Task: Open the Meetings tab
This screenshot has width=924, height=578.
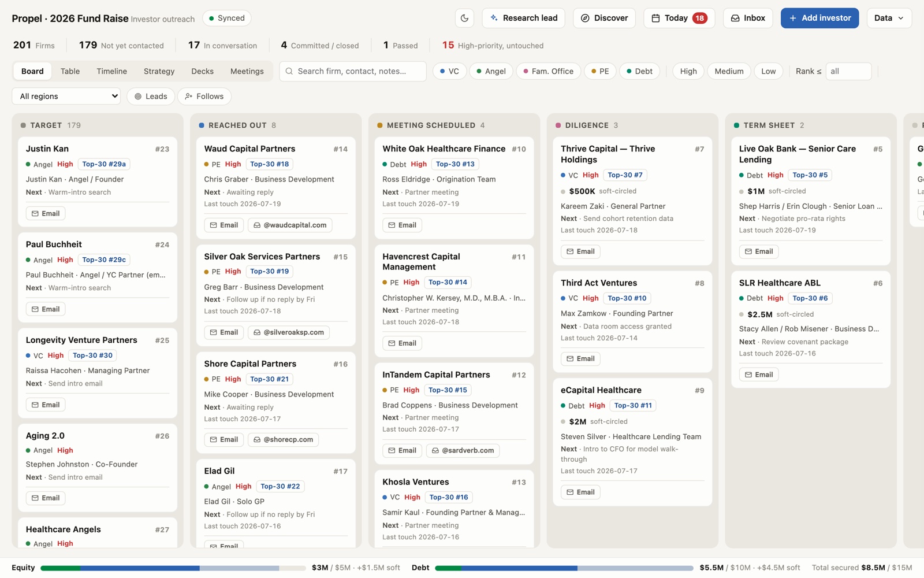Action: [247, 71]
